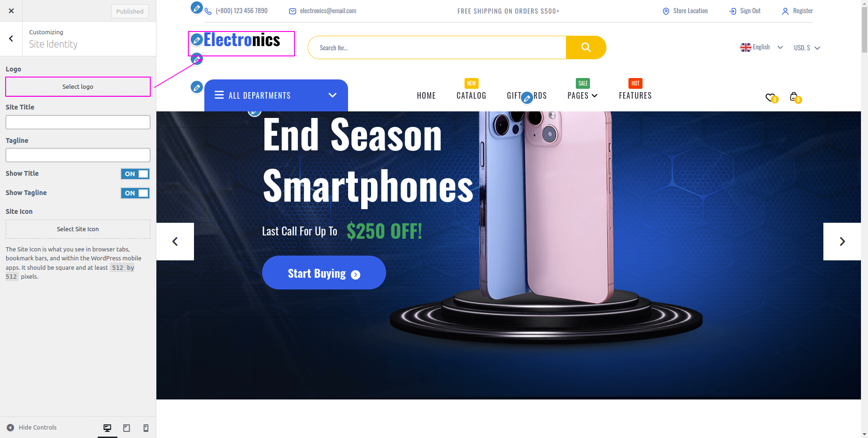The height and width of the screenshot is (438, 868).
Task: Open the shopping bag cart icon
Action: 795,97
